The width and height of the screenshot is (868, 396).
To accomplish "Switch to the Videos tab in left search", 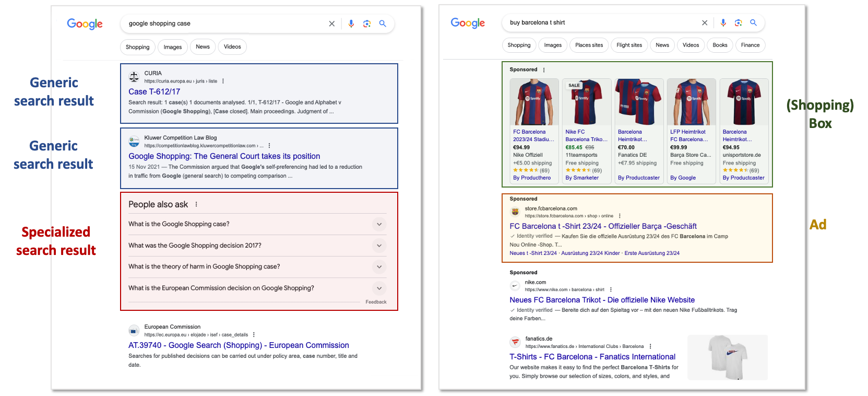I will (232, 47).
